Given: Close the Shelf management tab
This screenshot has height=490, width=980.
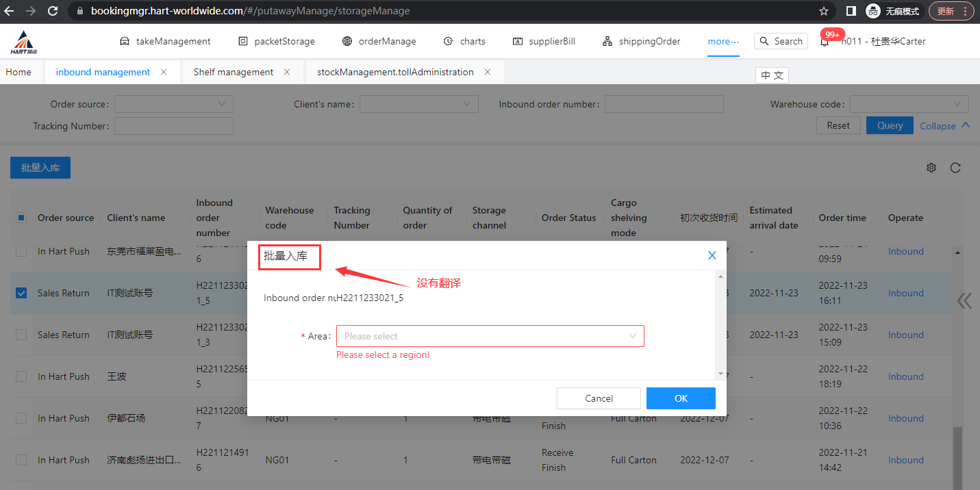Looking at the screenshot, I should [x=287, y=72].
